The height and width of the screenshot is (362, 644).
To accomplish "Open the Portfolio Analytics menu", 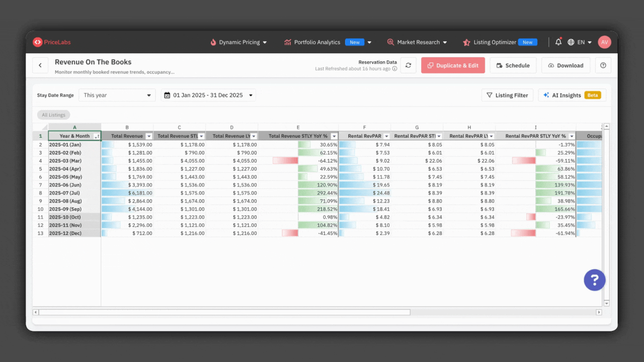I will coord(328,42).
